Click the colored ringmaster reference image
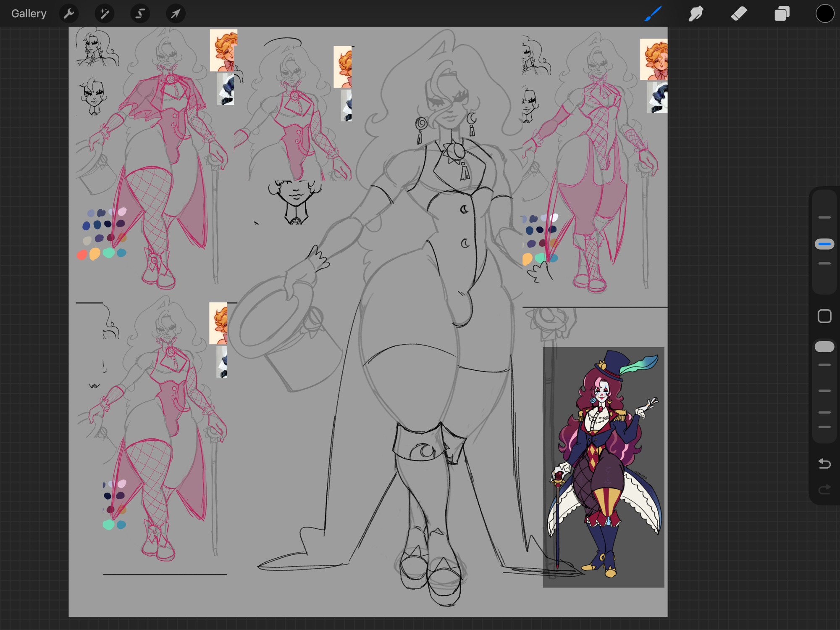 [x=603, y=467]
